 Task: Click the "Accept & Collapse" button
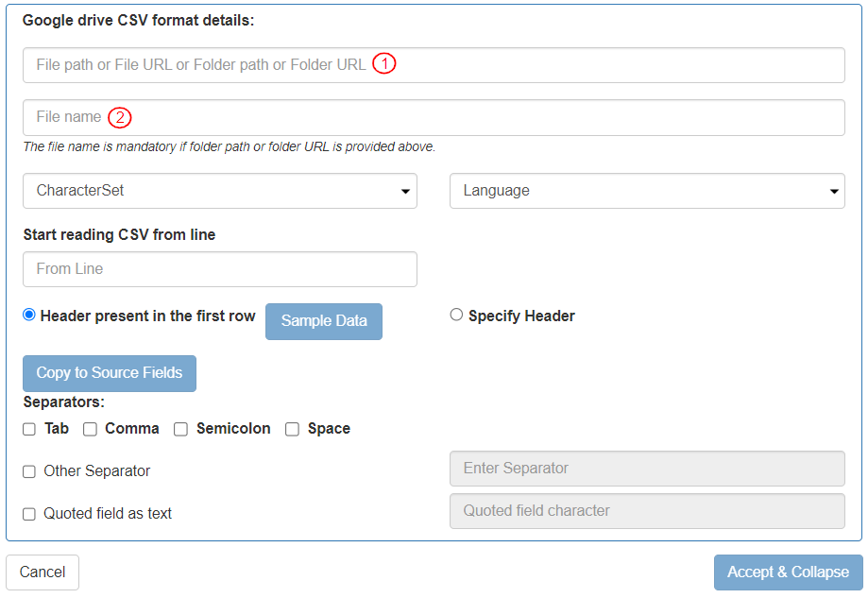pyautogui.click(x=789, y=572)
